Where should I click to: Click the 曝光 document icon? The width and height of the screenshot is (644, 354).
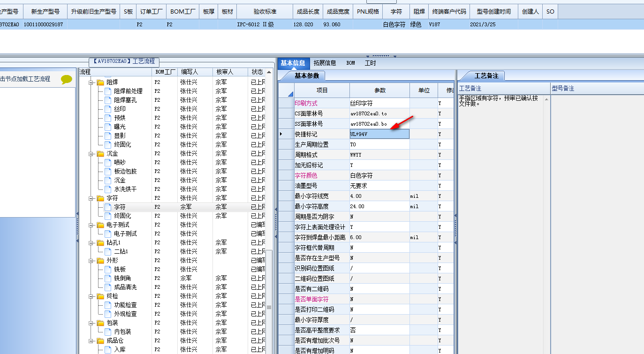point(108,127)
